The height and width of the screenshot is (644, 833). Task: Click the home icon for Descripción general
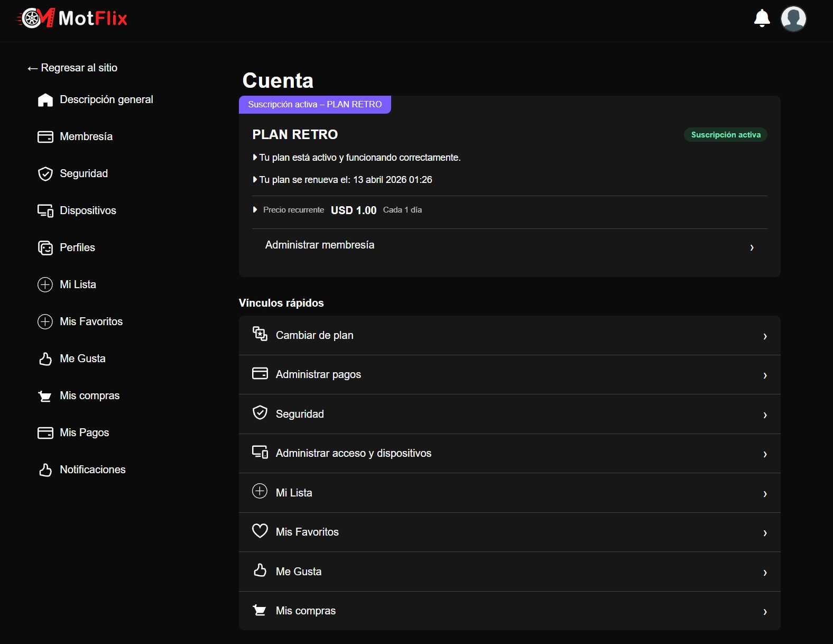coord(45,100)
